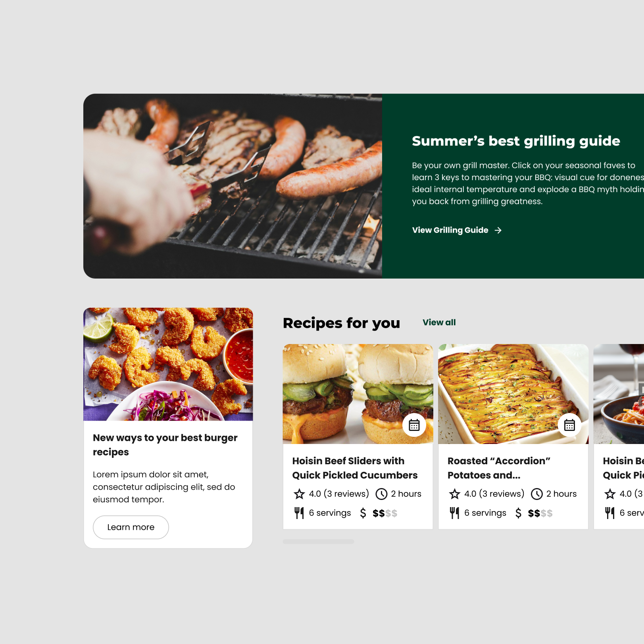The image size is (644, 644).
Task: Open fried shrimp burger recipes image
Action: [x=168, y=364]
